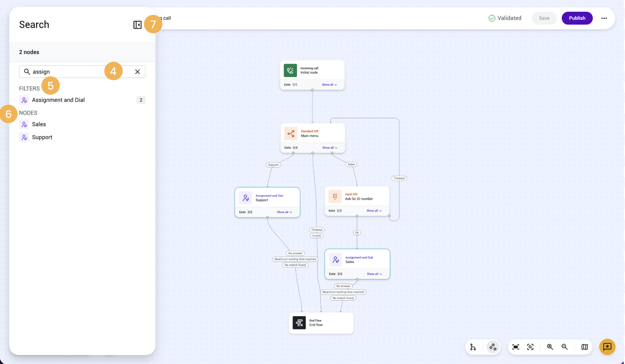The image size is (625, 364).
Task: Clear the search field with X
Action: 138,72
